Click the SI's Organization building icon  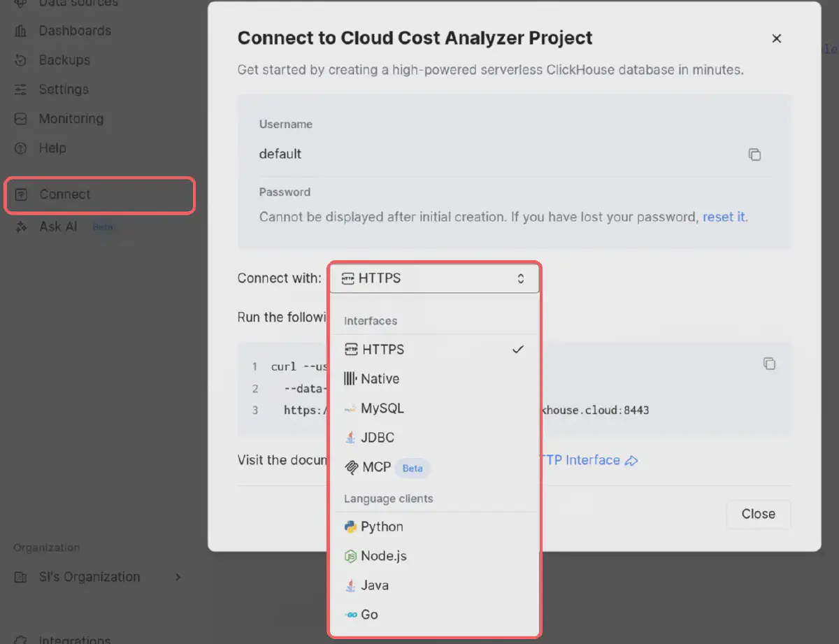22,577
